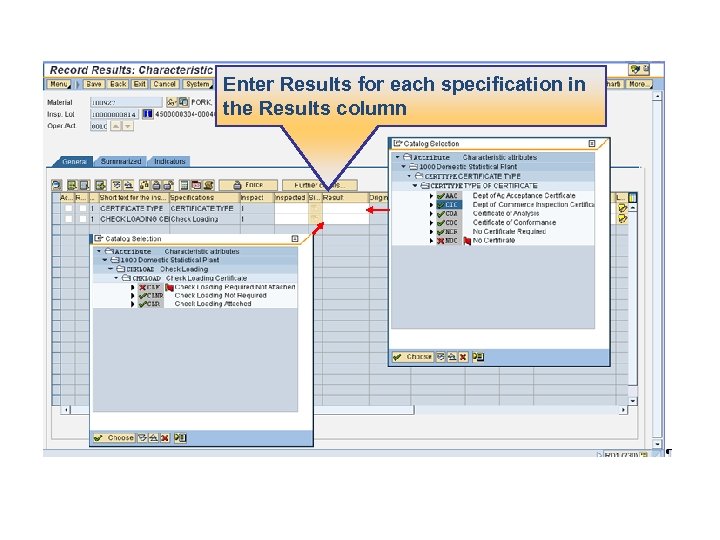The height and width of the screenshot is (540, 720).
Task: Select the highlighted CIC code in right catalog
Action: tap(450, 205)
